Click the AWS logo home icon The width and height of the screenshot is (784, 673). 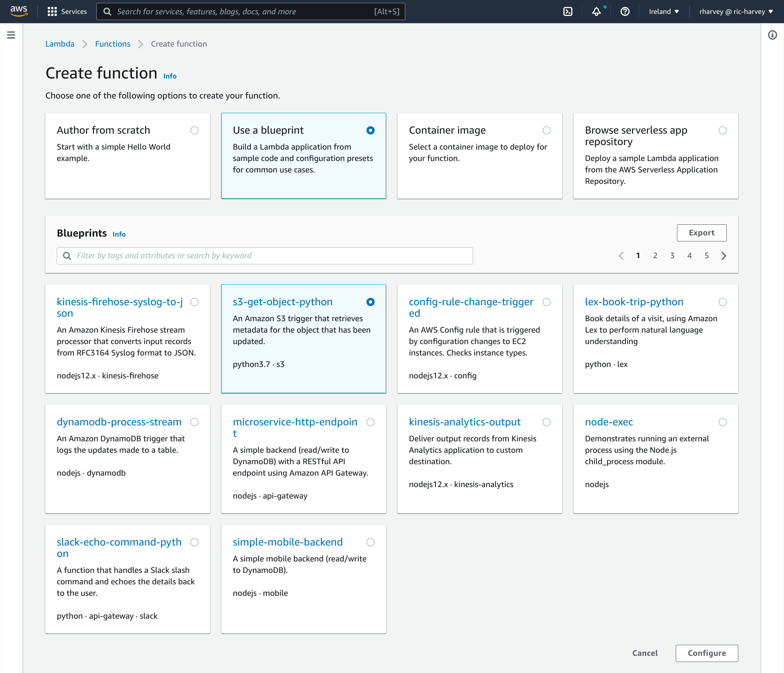click(x=19, y=11)
